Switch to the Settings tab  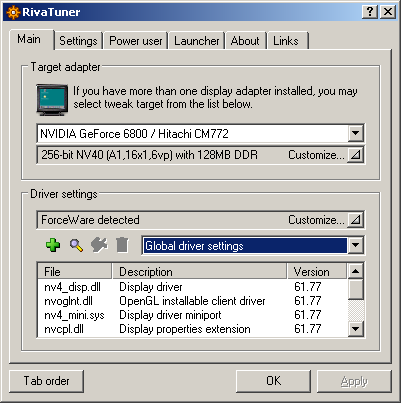point(78,41)
